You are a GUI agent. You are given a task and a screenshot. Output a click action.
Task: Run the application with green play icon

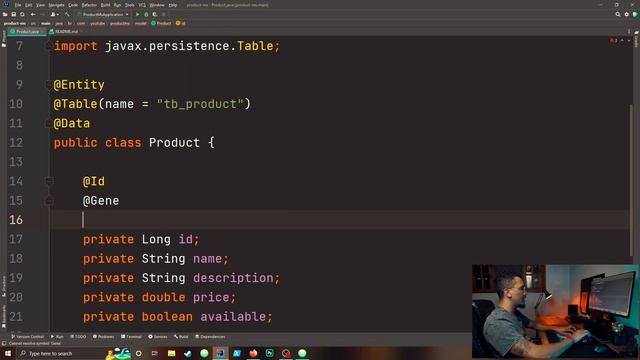[x=138, y=14]
